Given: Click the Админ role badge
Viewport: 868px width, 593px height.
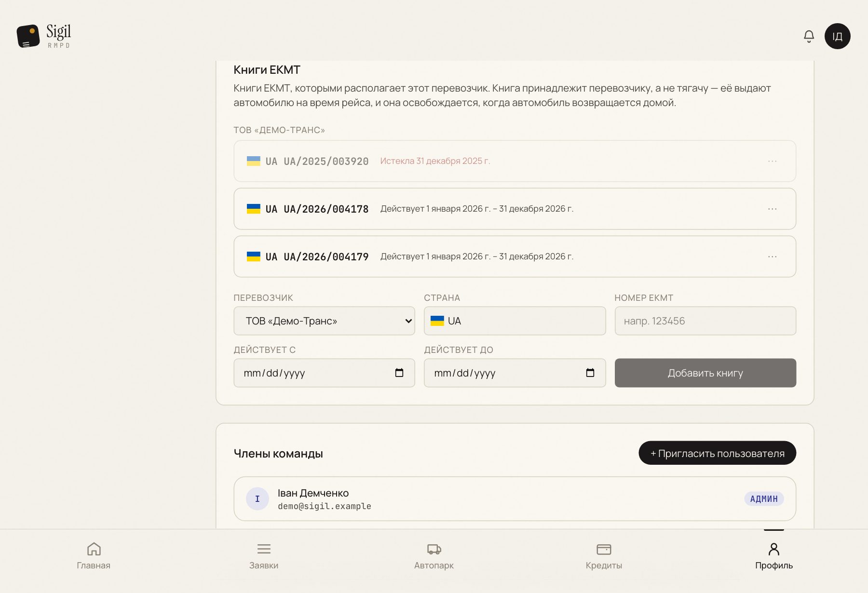Looking at the screenshot, I should point(764,499).
